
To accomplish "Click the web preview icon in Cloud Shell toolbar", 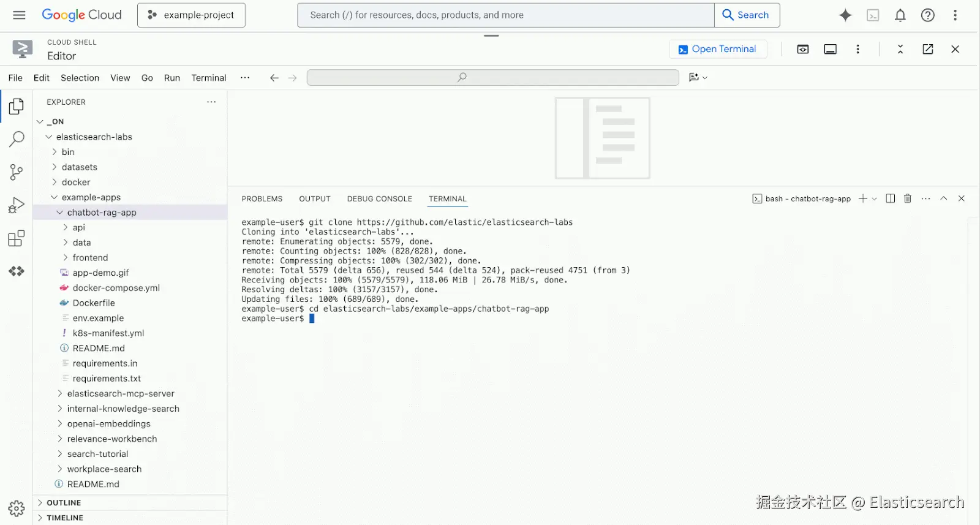I will (x=803, y=49).
